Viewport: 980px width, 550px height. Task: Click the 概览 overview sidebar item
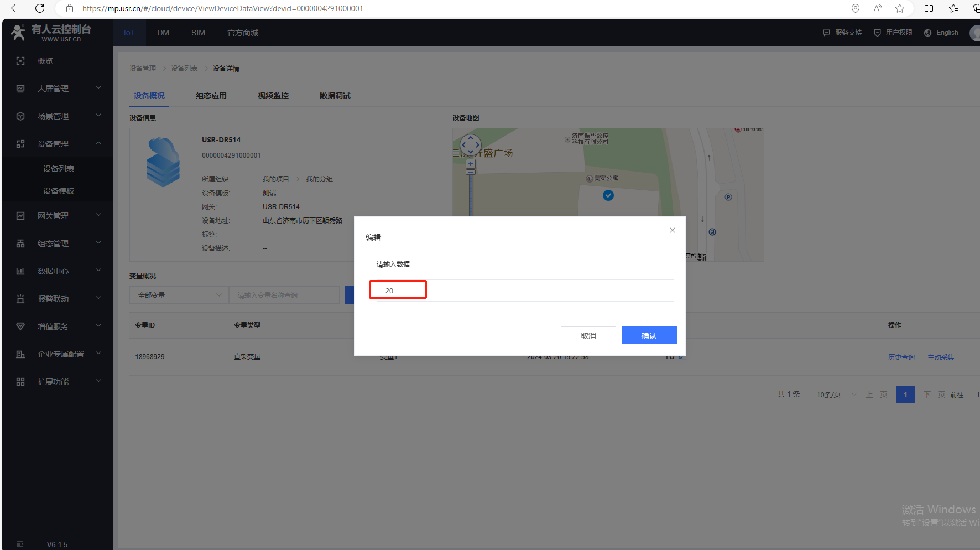point(45,61)
